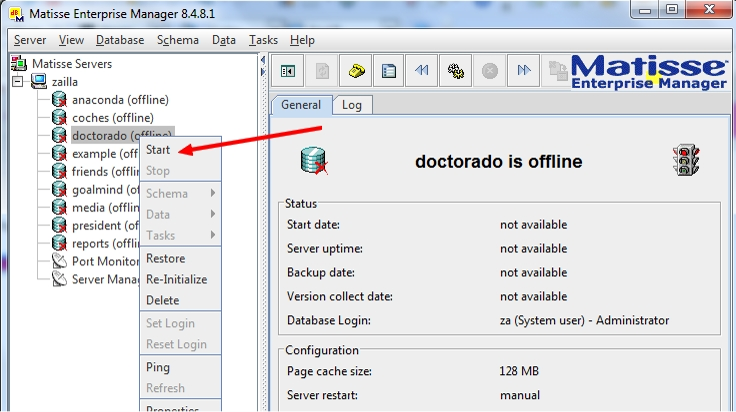Click the goalmind database icon
The width and height of the screenshot is (736, 412).
pyautogui.click(x=59, y=189)
